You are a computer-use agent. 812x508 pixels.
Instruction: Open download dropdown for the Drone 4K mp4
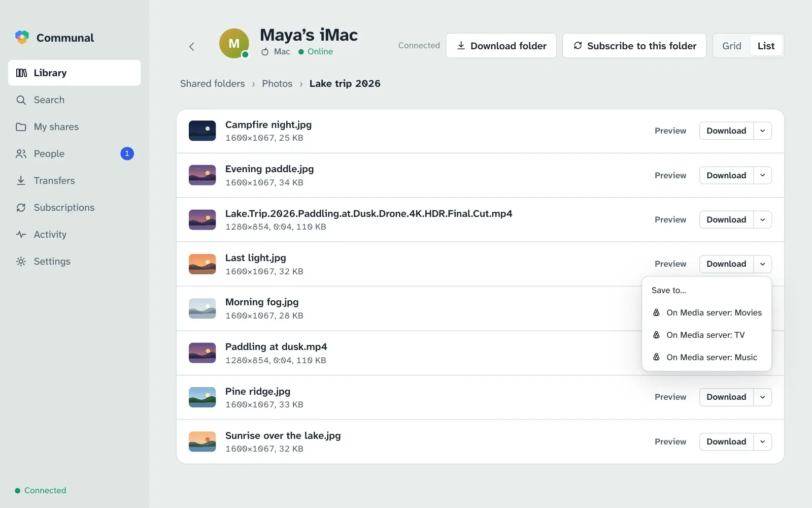click(x=762, y=219)
